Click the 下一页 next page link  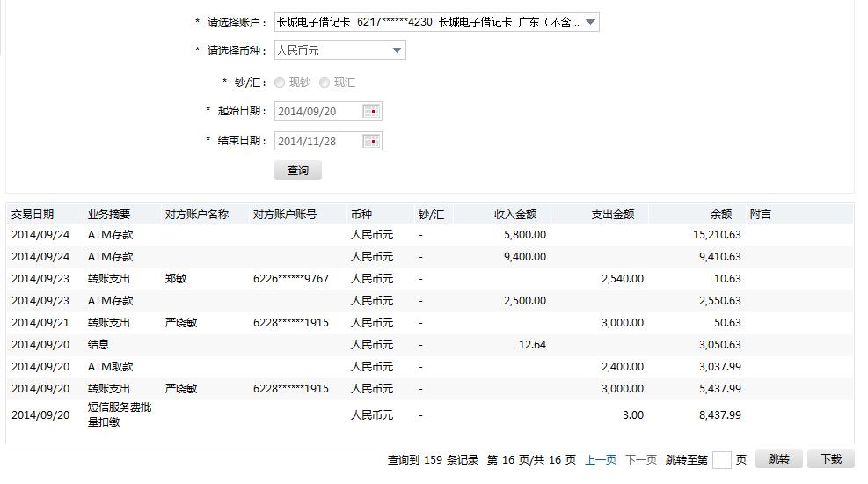coord(641,459)
